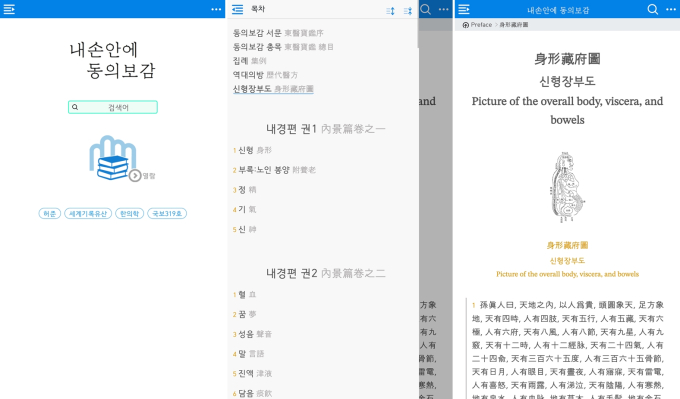The height and width of the screenshot is (399, 680).
Task: Open the menu icon on the home screen
Action: click(x=9, y=9)
